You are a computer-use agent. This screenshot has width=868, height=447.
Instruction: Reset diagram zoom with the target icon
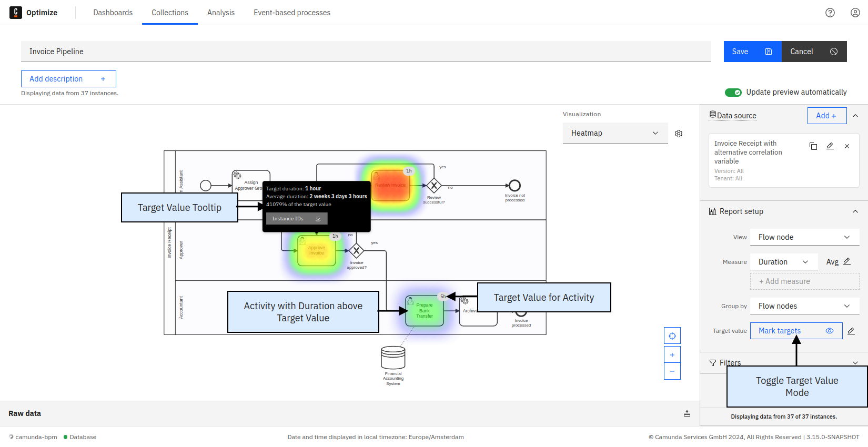pos(672,336)
